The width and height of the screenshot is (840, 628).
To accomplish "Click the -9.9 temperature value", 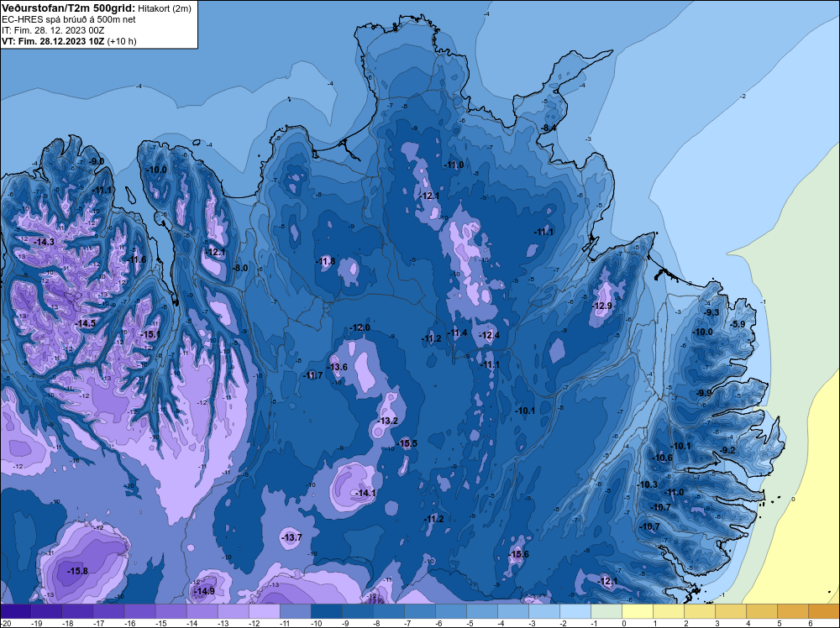I will point(704,393).
